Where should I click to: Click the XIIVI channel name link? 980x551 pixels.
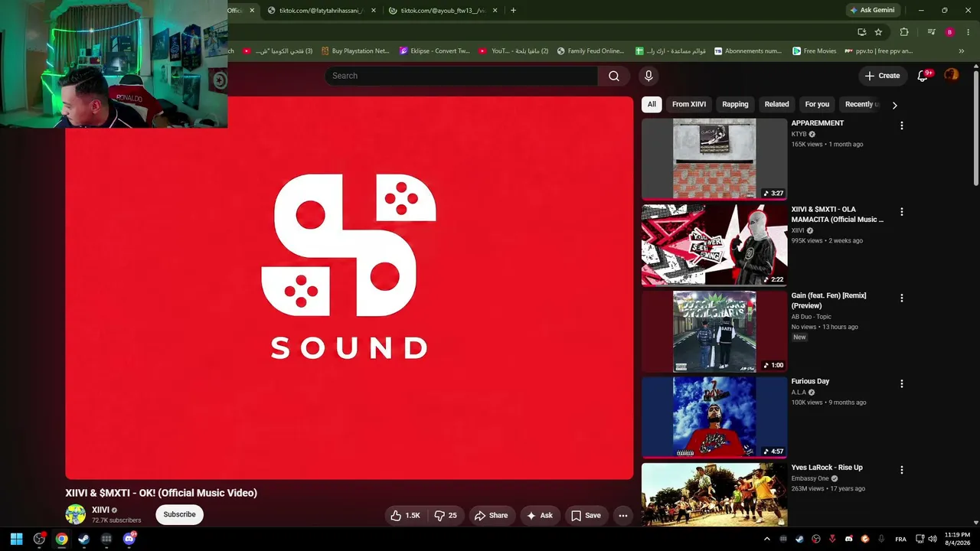(100, 510)
